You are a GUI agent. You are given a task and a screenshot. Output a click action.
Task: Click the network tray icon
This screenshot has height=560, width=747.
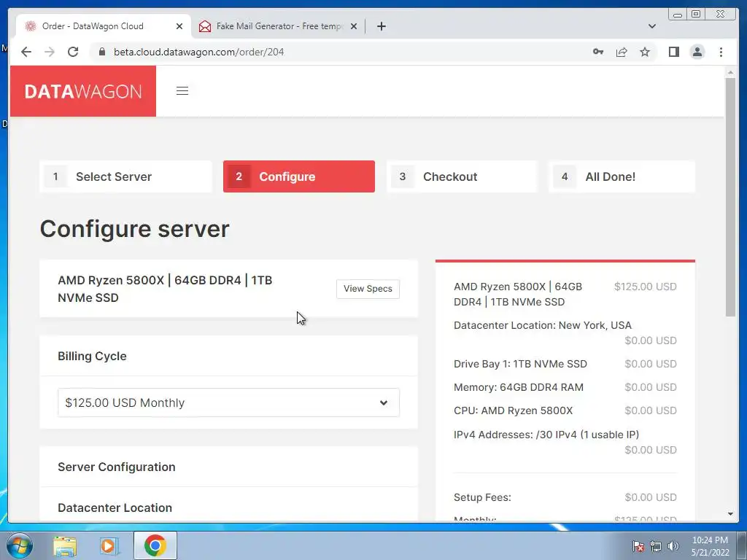point(656,546)
